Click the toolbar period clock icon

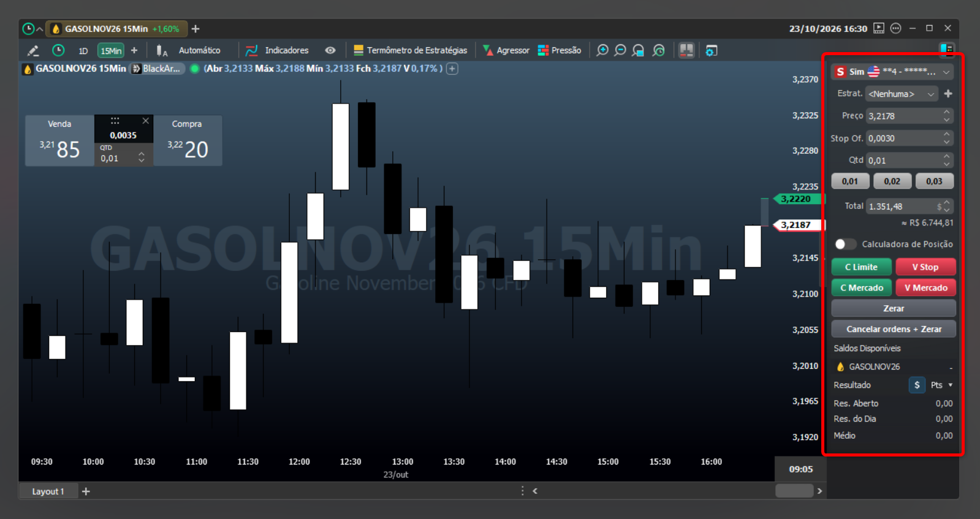click(58, 51)
